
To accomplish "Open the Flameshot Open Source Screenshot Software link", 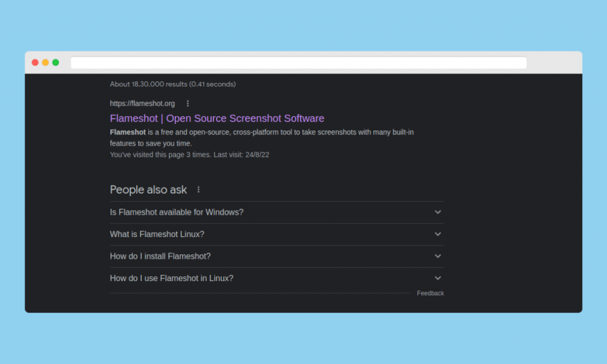I will pyautogui.click(x=217, y=119).
